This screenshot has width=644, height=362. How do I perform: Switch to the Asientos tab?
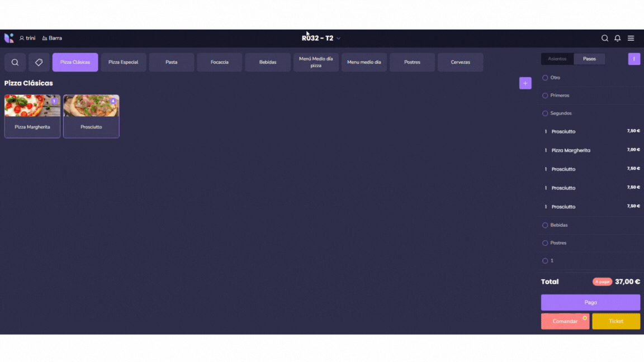[557, 59]
